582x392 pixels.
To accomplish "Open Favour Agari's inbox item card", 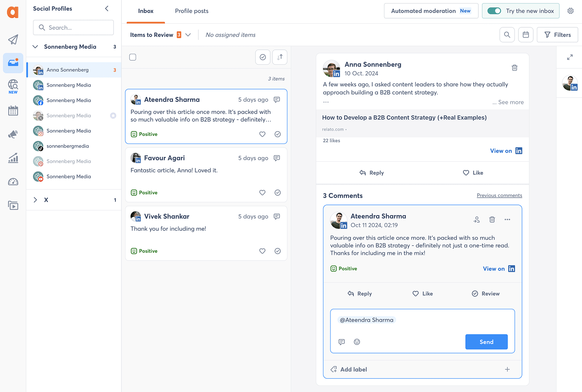I will (206, 175).
